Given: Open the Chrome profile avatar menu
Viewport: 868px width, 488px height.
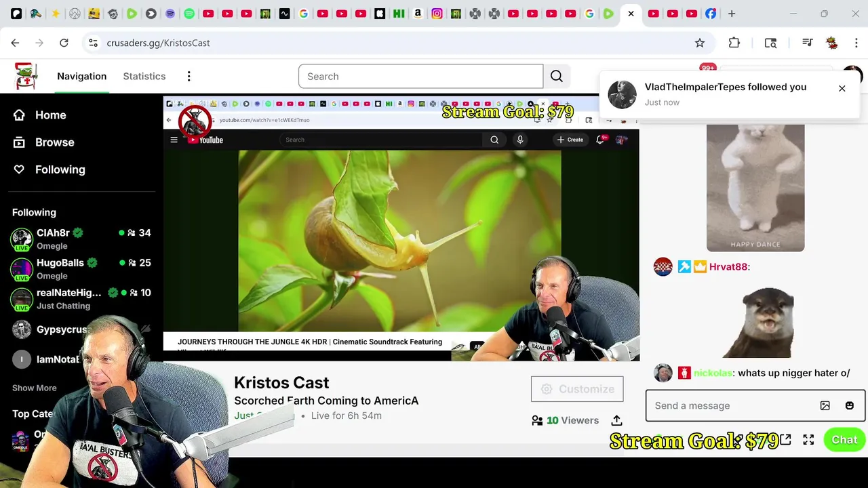Looking at the screenshot, I should (x=832, y=43).
